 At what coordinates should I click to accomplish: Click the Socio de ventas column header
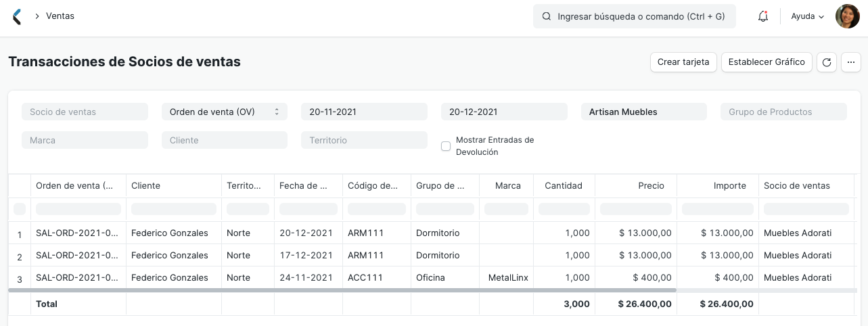pos(806,185)
